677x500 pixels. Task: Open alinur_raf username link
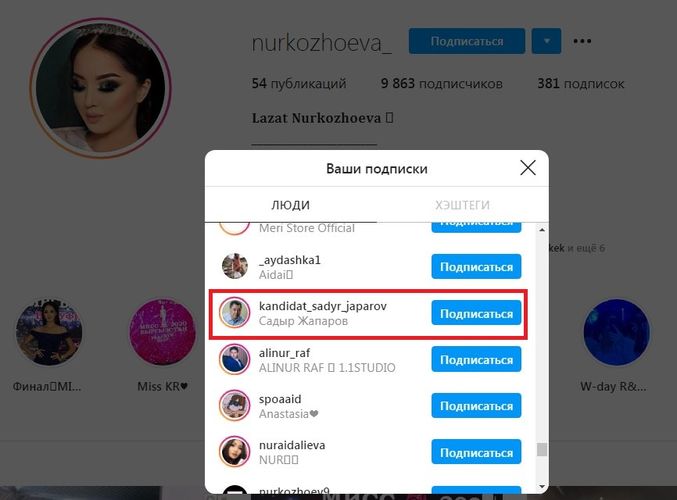click(x=284, y=353)
